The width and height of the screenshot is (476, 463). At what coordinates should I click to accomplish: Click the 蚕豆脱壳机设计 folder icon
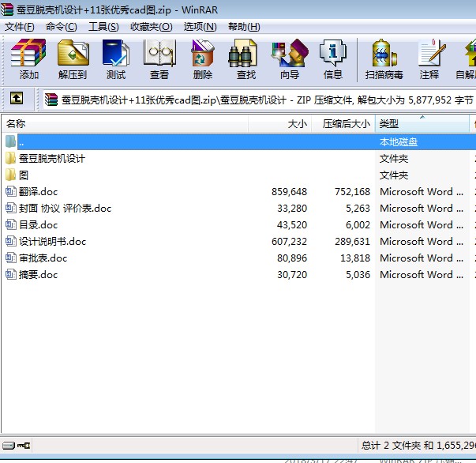pyautogui.click(x=10, y=158)
